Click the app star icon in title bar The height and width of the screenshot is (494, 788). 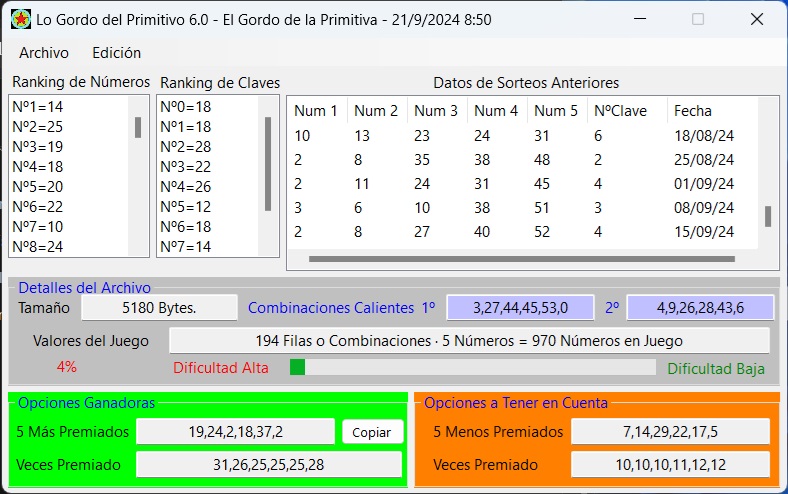click(21, 19)
